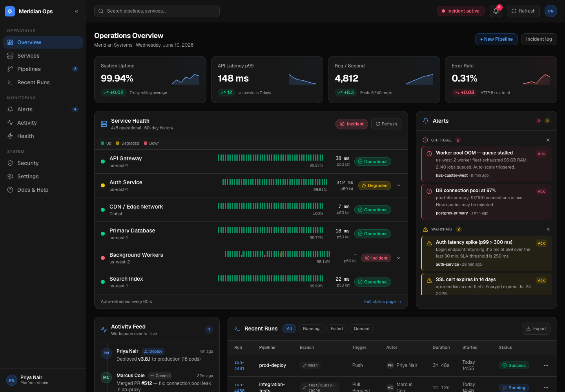Viewport: 565px width, 392px height.
Task: Open Settings in the sidebar
Action: (x=43, y=176)
